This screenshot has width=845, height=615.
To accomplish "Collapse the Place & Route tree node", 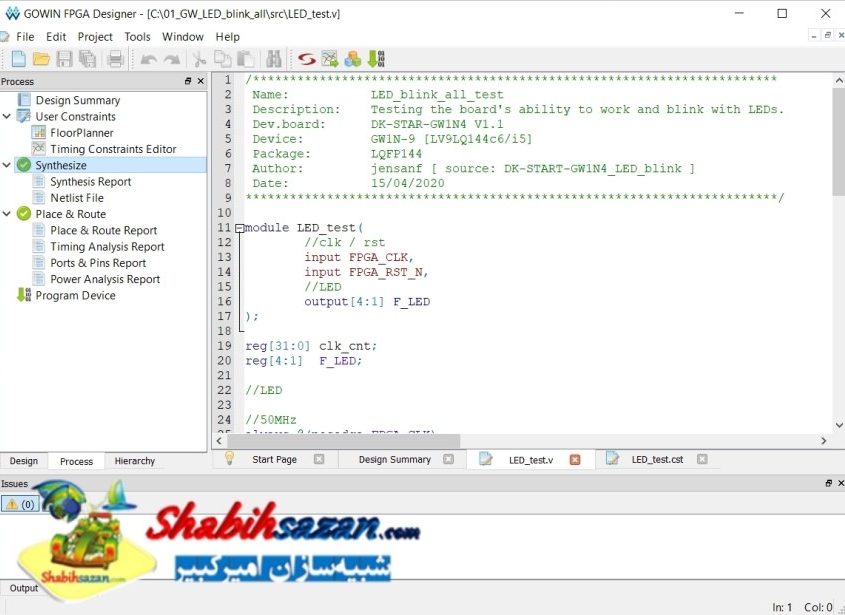I will [8, 214].
